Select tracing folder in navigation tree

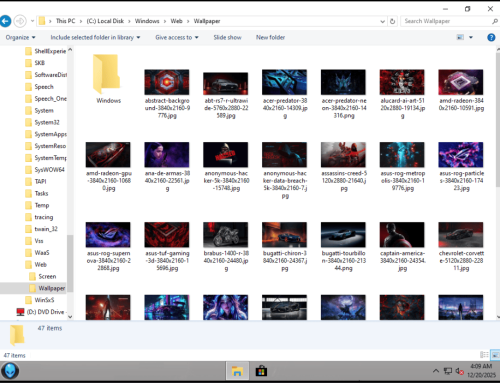point(39,217)
